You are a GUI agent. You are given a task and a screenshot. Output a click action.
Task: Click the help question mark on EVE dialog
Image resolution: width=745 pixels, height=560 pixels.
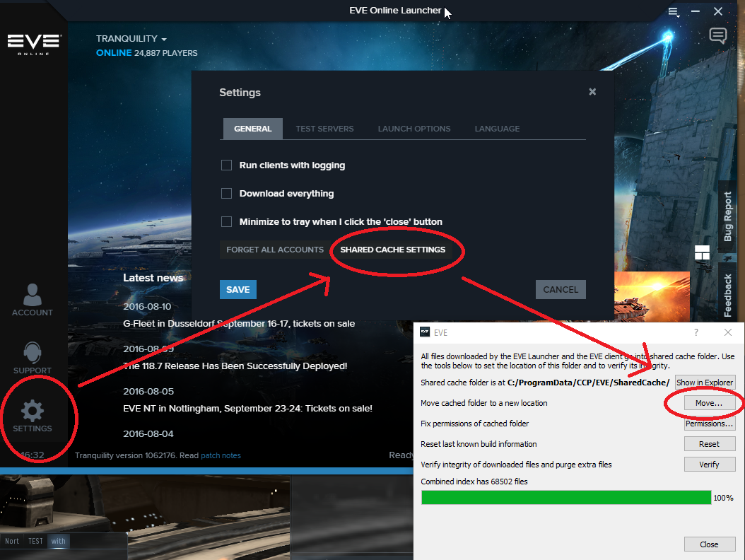(696, 332)
